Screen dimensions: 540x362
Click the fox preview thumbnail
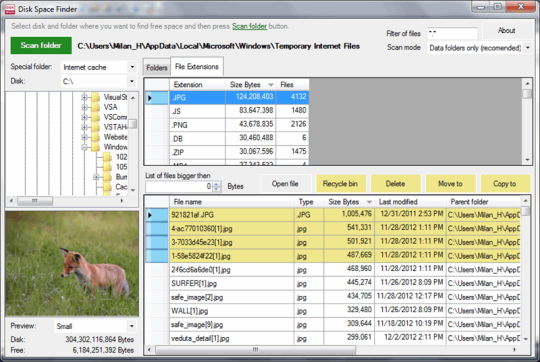[72, 264]
